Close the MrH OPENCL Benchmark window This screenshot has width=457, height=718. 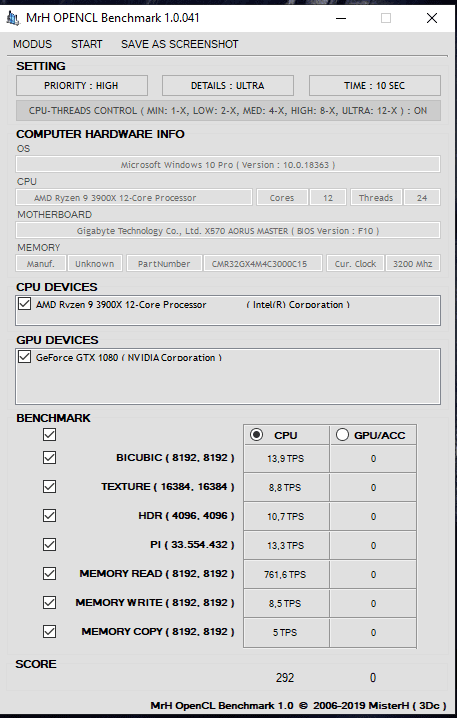coord(432,18)
